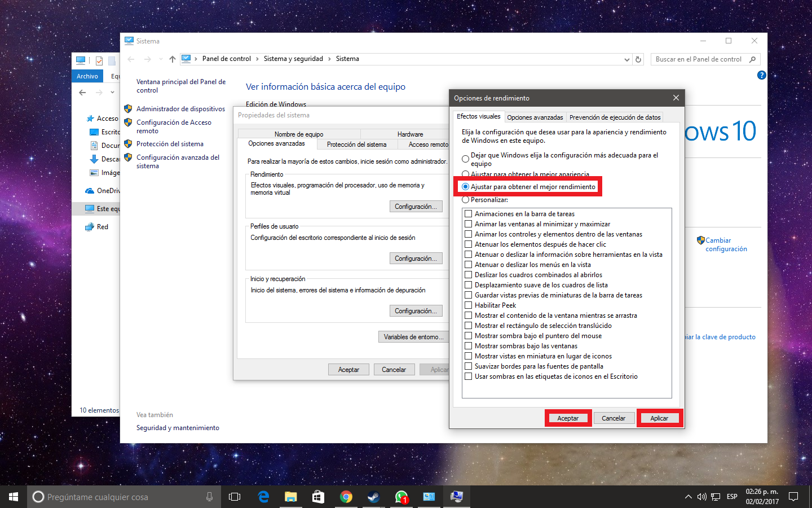Switch to the Efectos visuales tab
Viewport: 812px width, 508px height.
coord(479,116)
